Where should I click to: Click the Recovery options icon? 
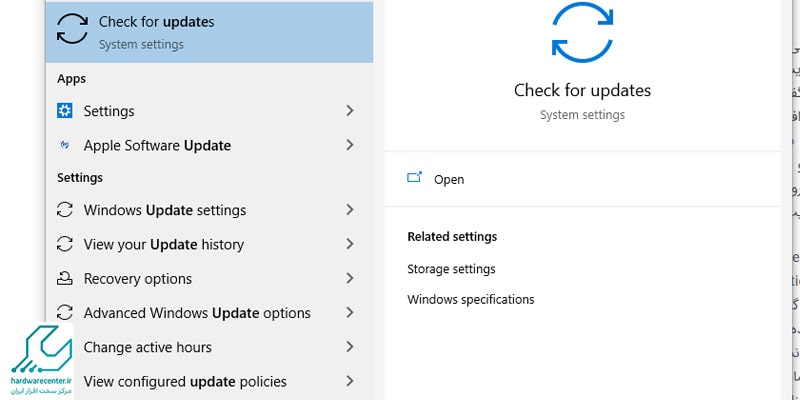tap(65, 278)
